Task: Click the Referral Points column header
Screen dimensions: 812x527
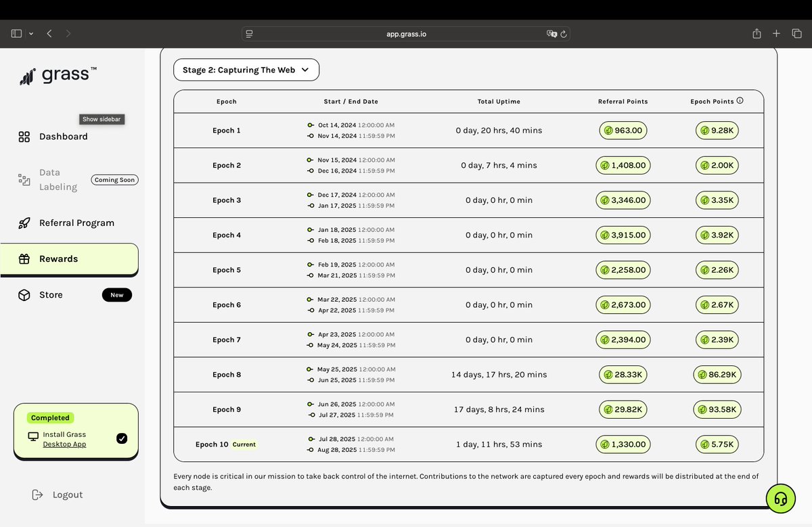Action: [623, 101]
